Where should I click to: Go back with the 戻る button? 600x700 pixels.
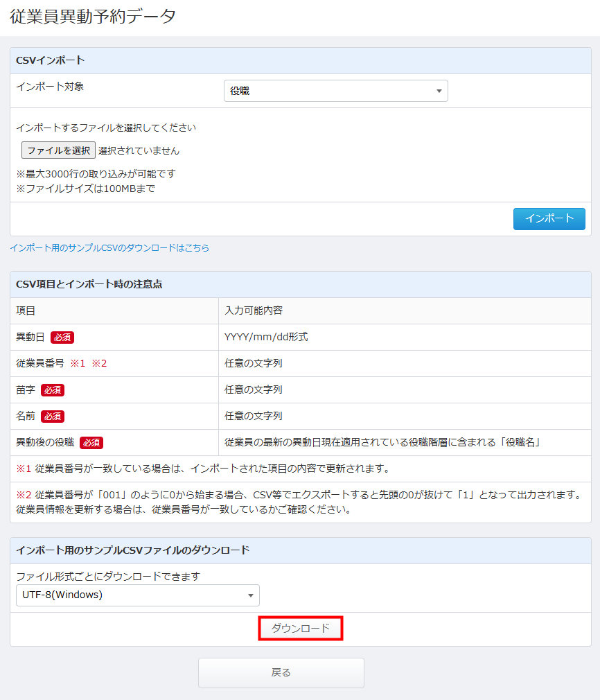click(281, 672)
